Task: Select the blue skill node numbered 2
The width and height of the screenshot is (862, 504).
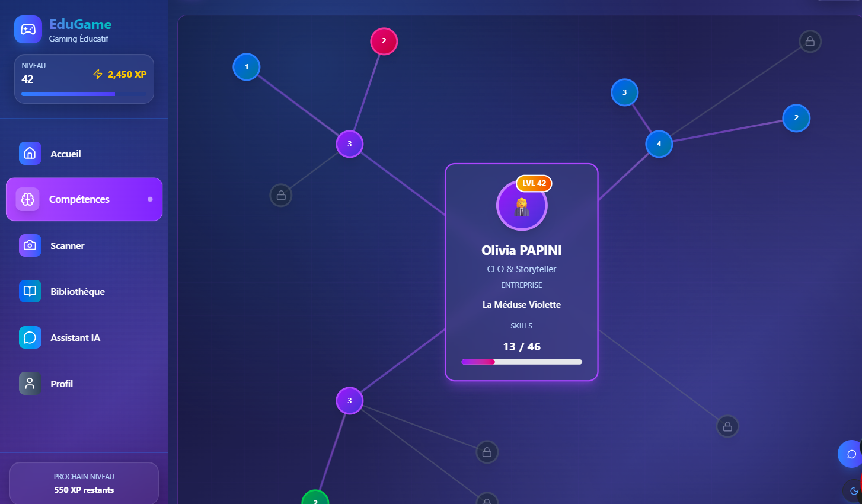Action: pos(796,118)
